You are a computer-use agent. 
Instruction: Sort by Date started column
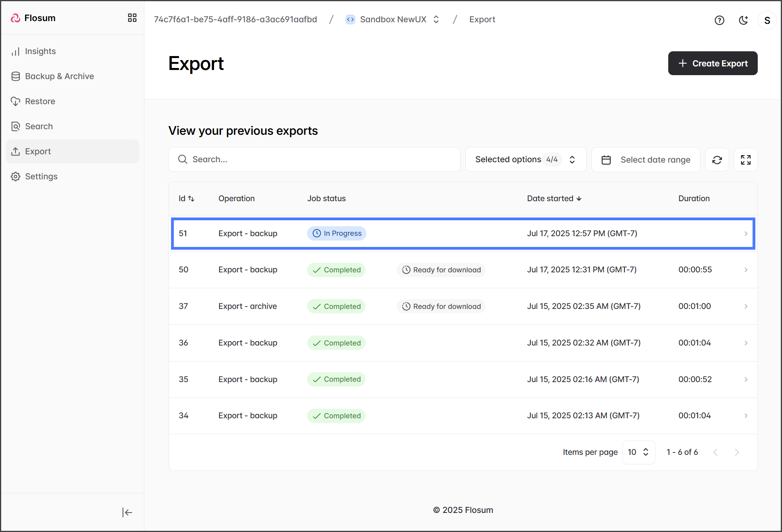click(554, 198)
